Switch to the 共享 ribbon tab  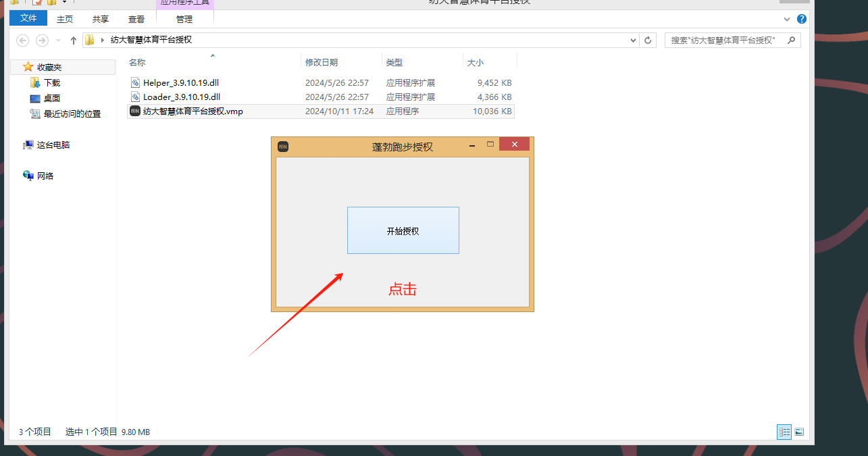(101, 19)
